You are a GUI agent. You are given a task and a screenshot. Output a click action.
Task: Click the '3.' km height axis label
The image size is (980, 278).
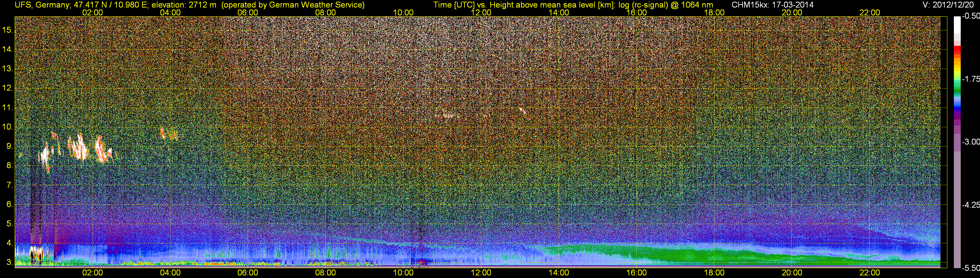click(10, 262)
